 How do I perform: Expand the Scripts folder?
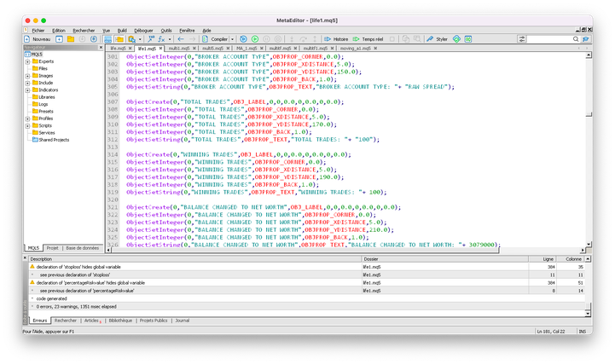click(28, 126)
